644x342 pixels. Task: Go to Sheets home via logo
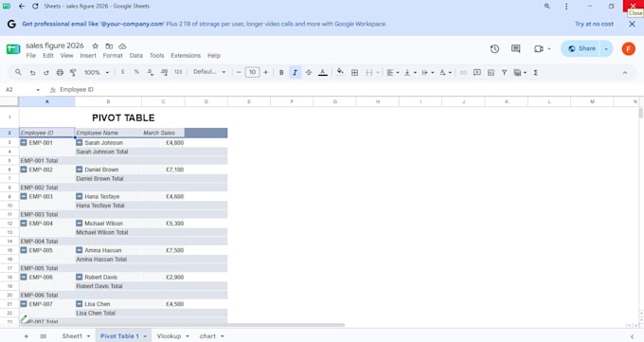pos(13,49)
